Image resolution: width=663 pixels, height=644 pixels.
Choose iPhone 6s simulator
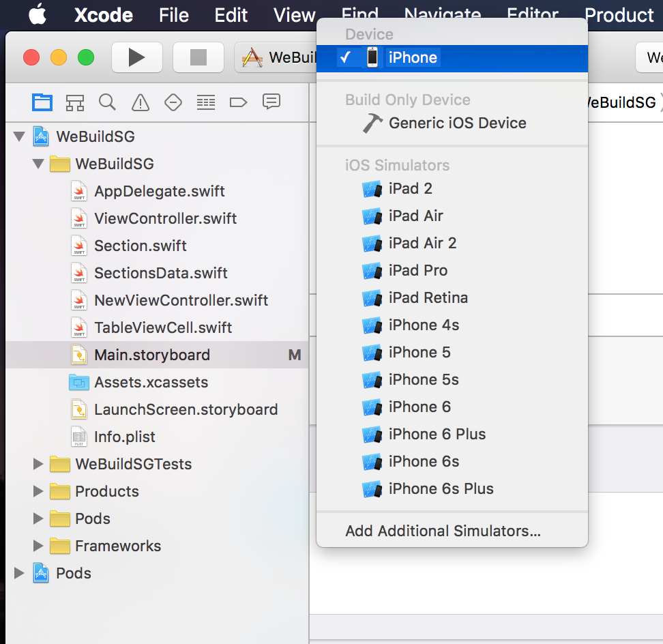452,461
